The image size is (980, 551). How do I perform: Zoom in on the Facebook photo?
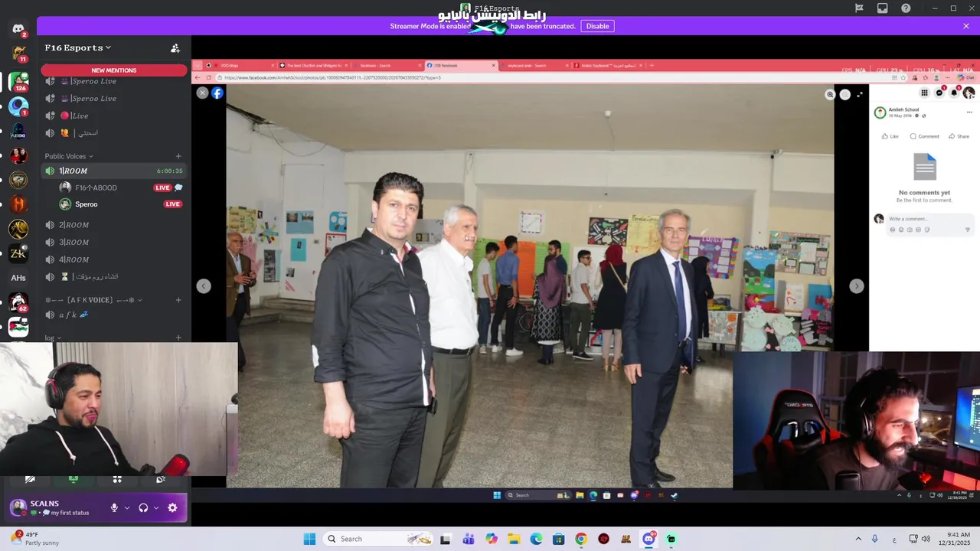click(x=830, y=95)
